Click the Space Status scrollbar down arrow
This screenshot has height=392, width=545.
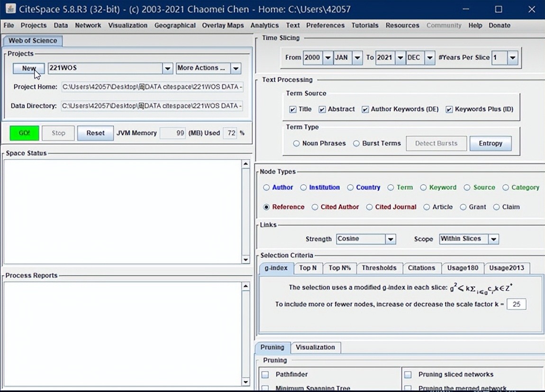245,259
